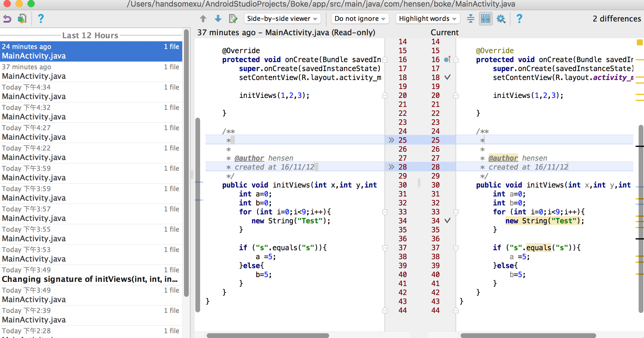Select Today 4:27 revision
The width and height of the screenshot is (644, 338).
(91, 133)
